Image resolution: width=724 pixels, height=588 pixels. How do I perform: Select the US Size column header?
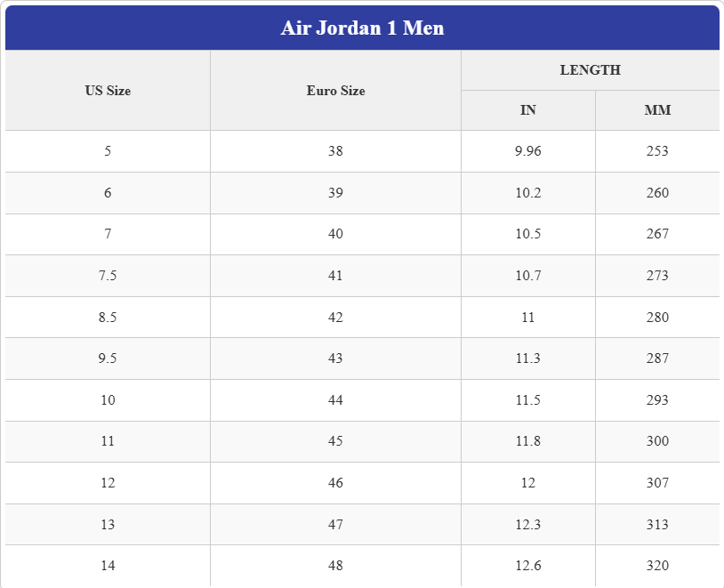point(108,91)
